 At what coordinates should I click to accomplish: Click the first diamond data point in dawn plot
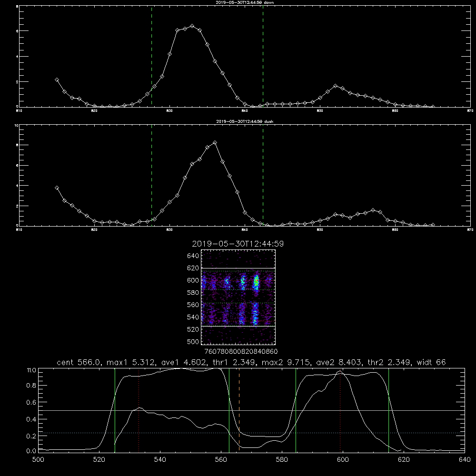[x=57, y=80]
